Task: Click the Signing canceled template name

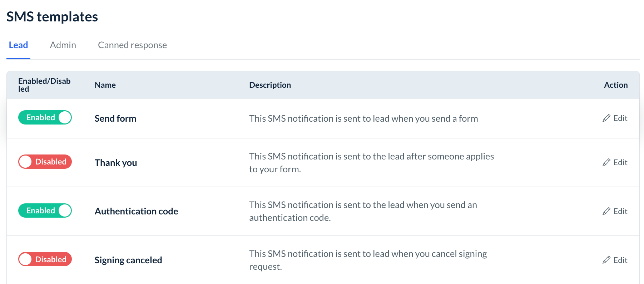Action: pos(128,260)
